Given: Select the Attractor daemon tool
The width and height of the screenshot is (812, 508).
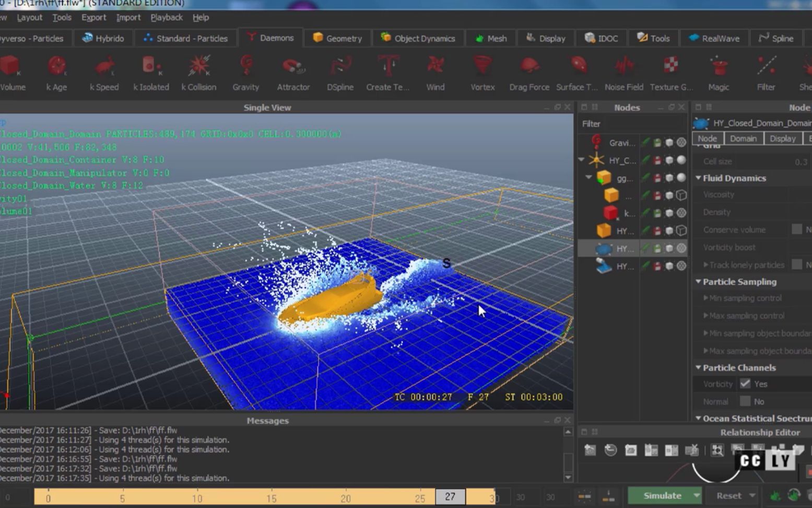Looking at the screenshot, I should (x=292, y=73).
